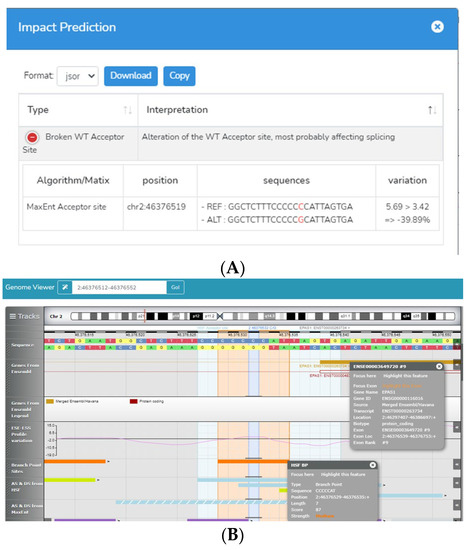Click the Alteration of WT Acceptor interpretation text
The height and width of the screenshot is (550, 472).
(x=268, y=137)
